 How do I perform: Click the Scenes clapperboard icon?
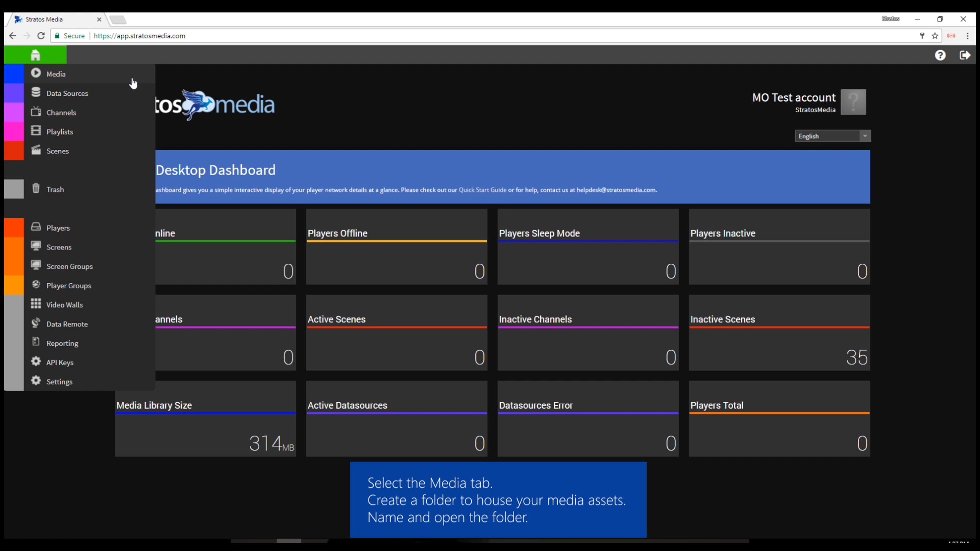pyautogui.click(x=36, y=150)
